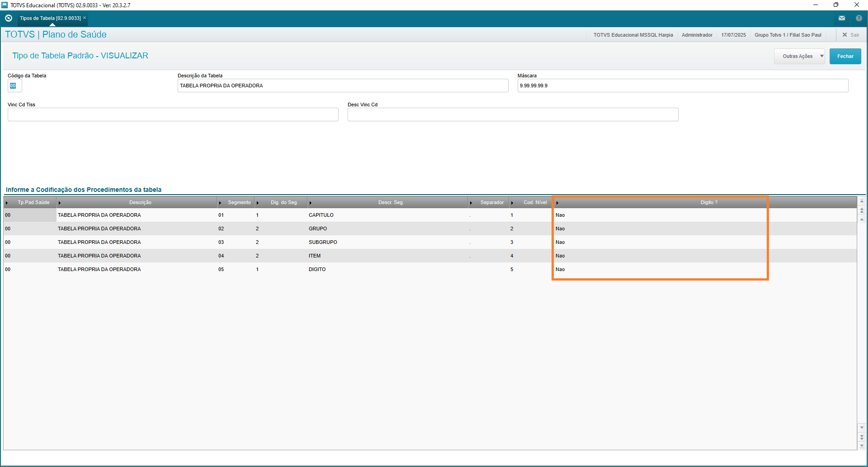The image size is (868, 467).
Task: Click Nao in the CAPITULO row
Action: point(560,215)
